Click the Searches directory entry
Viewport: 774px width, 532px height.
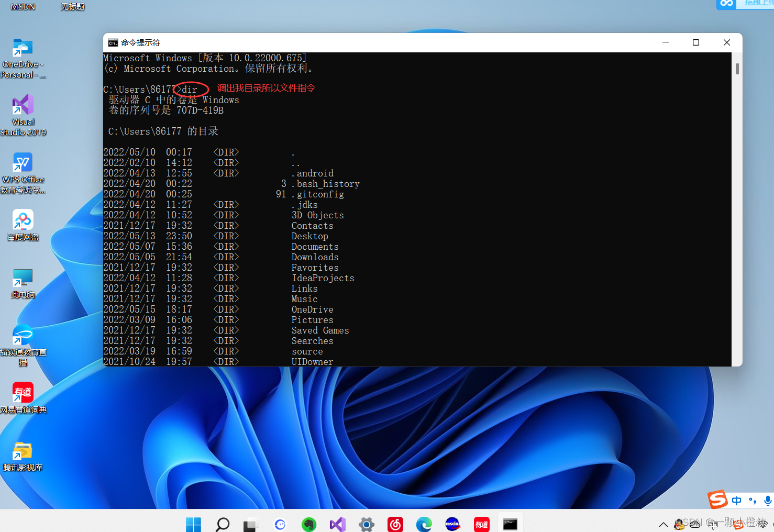(x=313, y=341)
